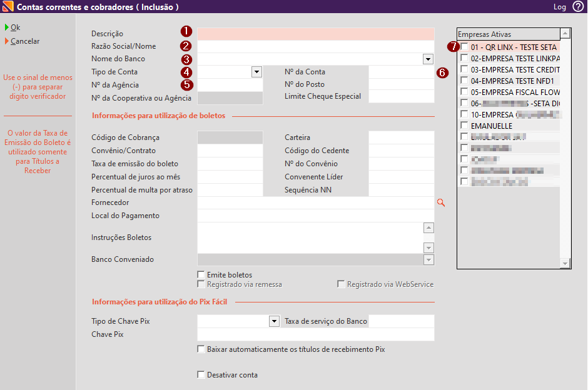Confirm with the Ok button

tap(13, 27)
